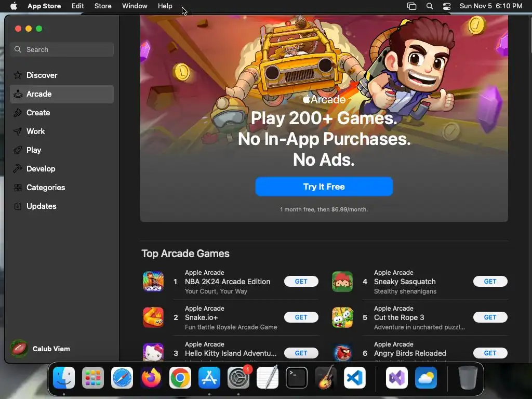Viewport: 532px width, 399px height.
Task: Open the Categories grid icon
Action: 18,187
